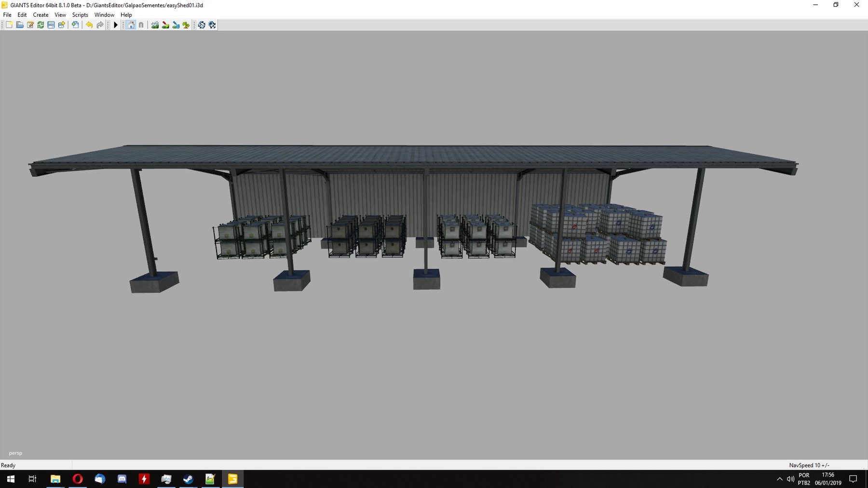Open the File menu
The height and width of the screenshot is (488, 868).
[x=7, y=15]
